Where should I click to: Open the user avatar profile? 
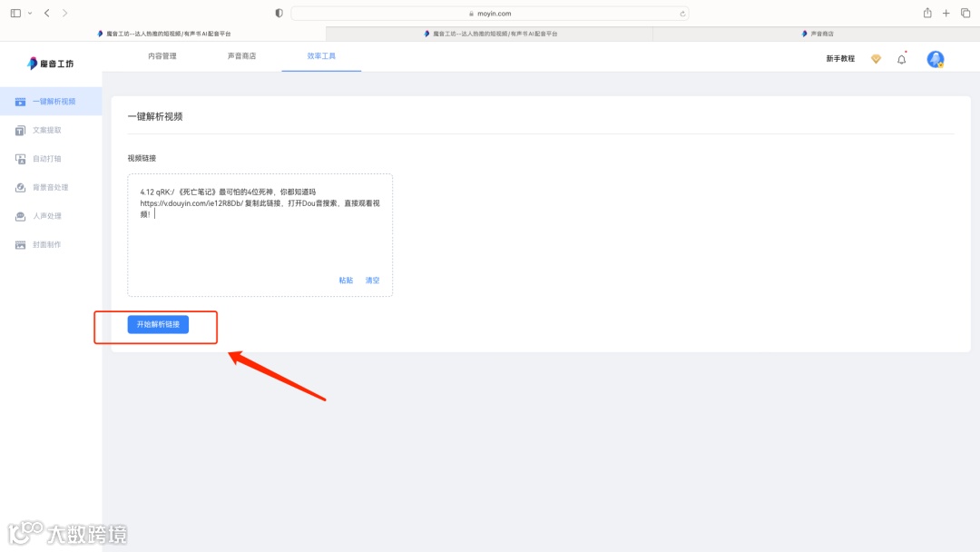[x=935, y=59]
